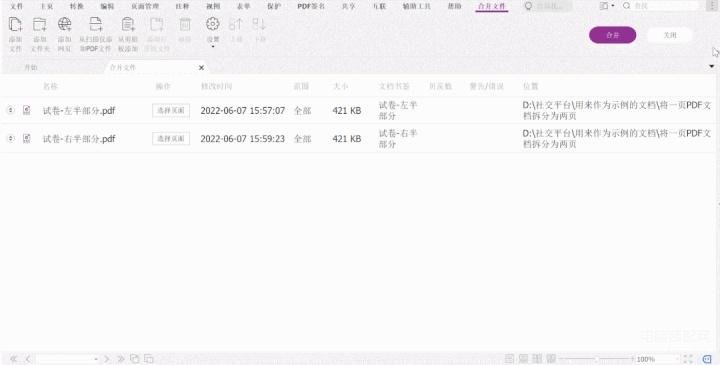
Task: Switch to the 主页 ribbon tab
Action: coord(46,6)
